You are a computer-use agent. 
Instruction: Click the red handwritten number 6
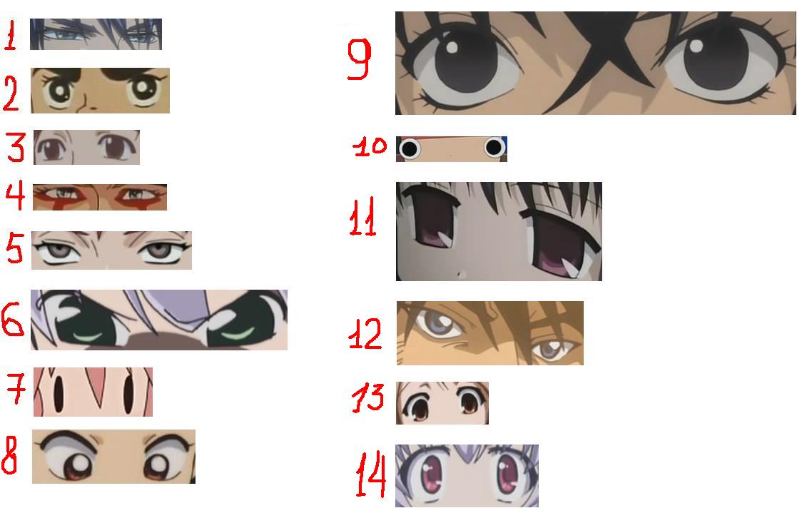12,320
